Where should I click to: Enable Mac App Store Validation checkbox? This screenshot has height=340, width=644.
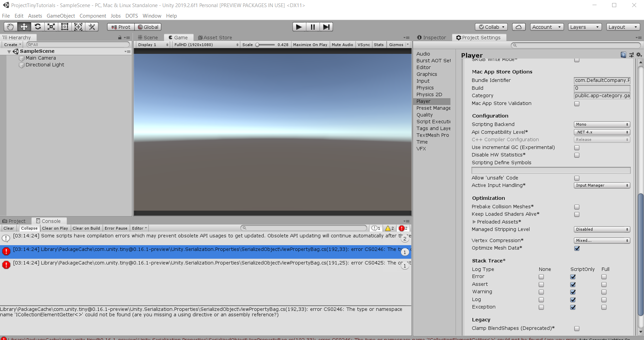point(577,104)
